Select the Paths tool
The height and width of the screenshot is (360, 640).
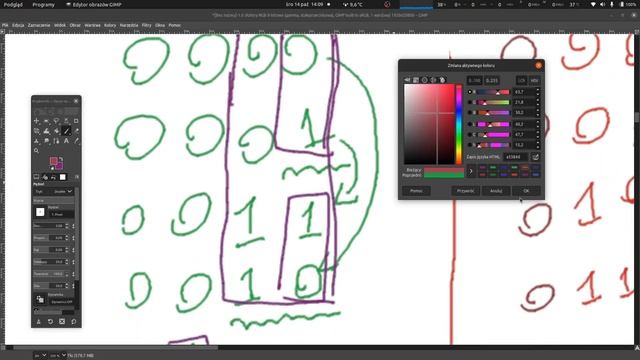tap(56, 141)
